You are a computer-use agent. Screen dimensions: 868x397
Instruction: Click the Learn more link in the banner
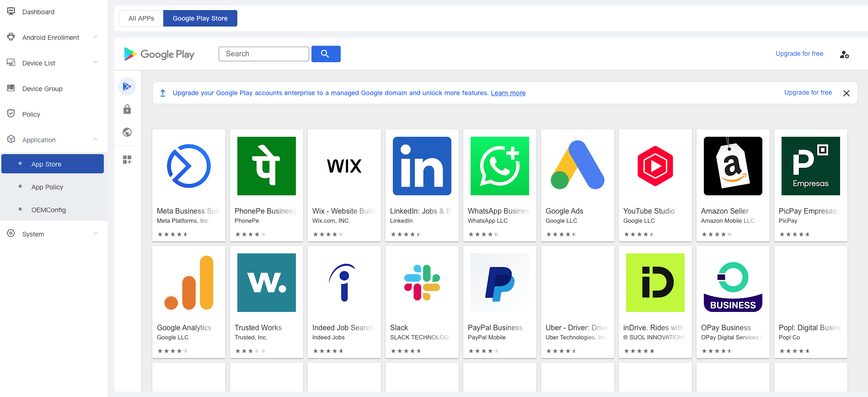pos(508,93)
